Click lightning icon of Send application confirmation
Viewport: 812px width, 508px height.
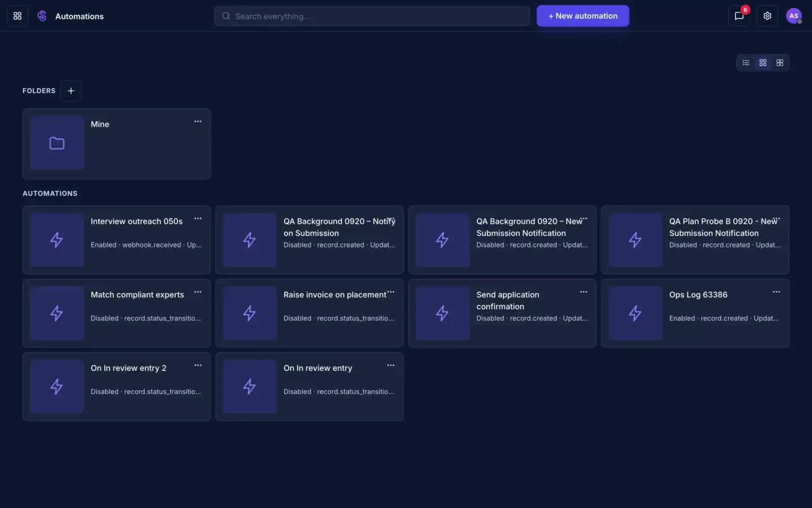[443, 313]
